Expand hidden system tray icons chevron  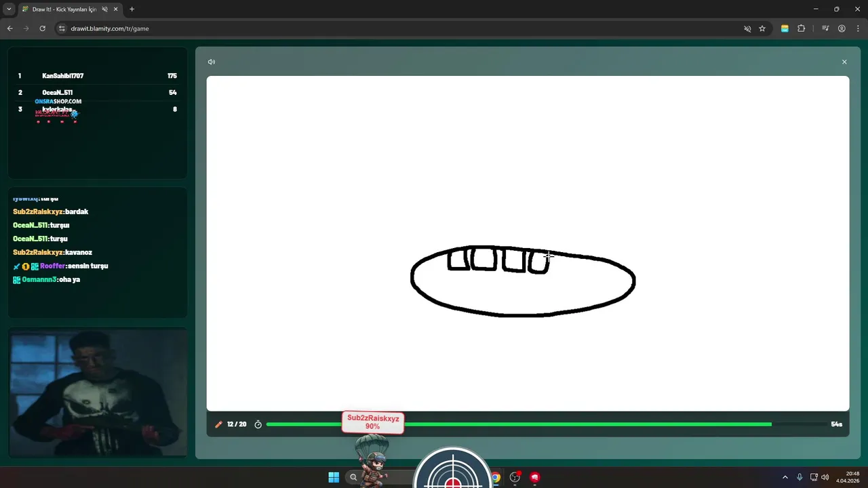coord(785,477)
